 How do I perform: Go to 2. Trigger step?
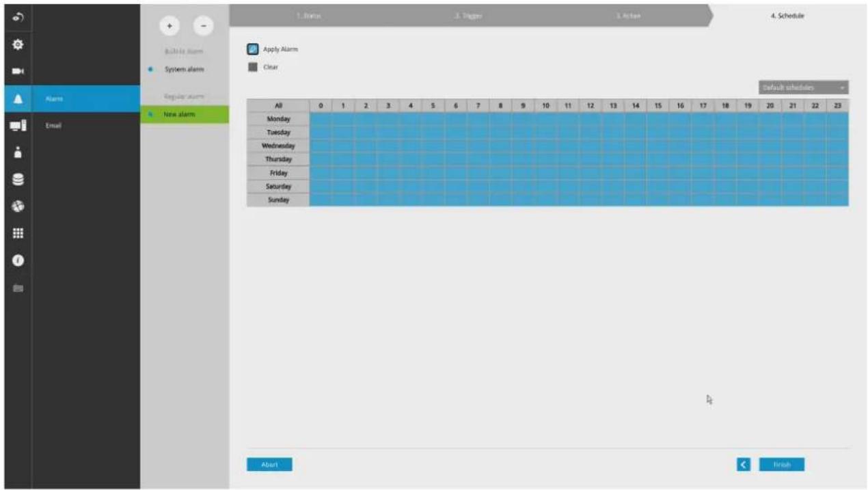click(468, 16)
